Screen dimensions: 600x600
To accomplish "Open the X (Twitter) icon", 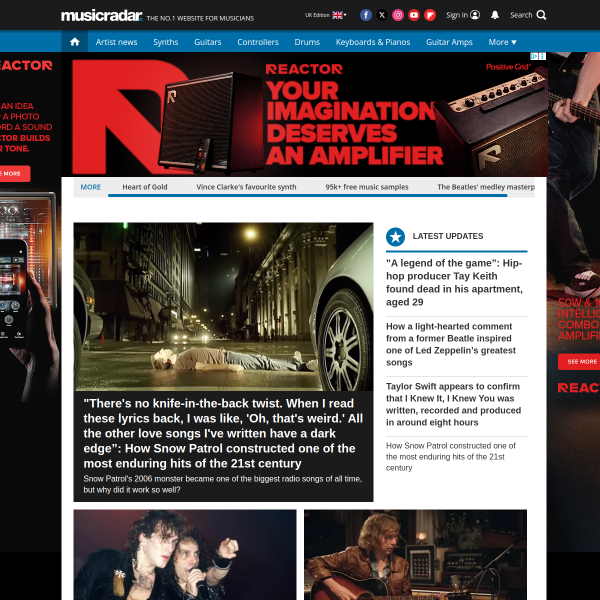I will point(382,15).
